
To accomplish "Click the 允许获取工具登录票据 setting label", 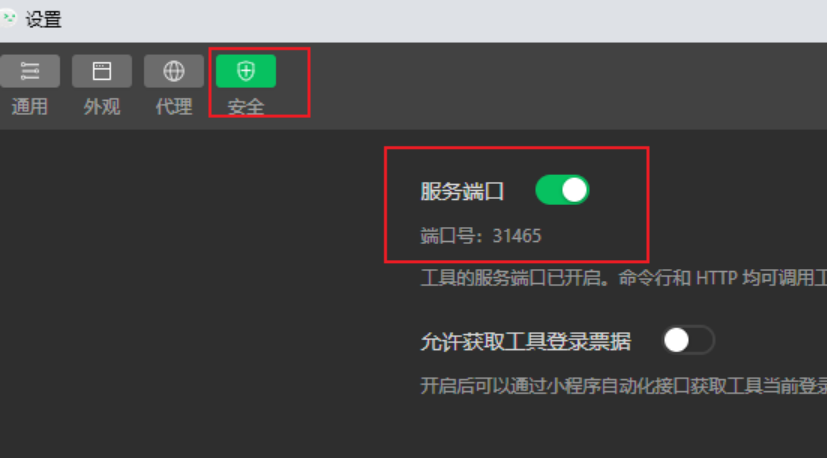I will 525,342.
